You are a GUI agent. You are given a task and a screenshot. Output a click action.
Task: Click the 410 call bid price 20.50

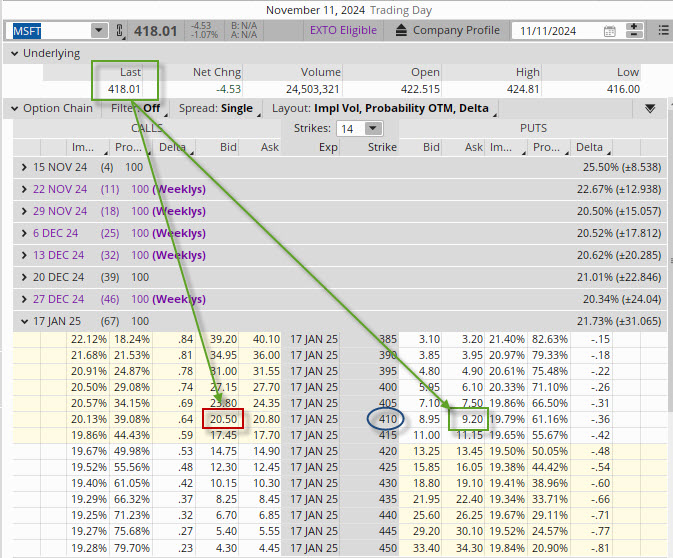click(x=223, y=420)
